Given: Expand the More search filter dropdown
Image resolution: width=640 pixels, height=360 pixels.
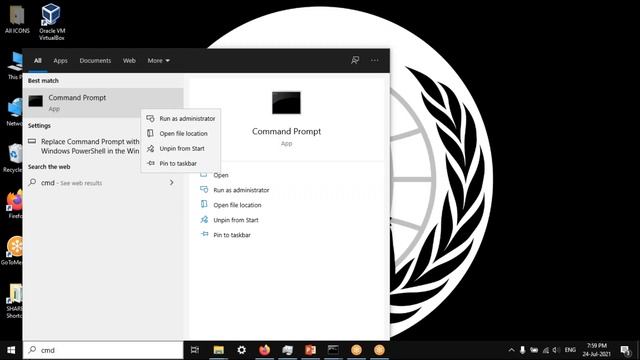Looking at the screenshot, I should (158, 60).
